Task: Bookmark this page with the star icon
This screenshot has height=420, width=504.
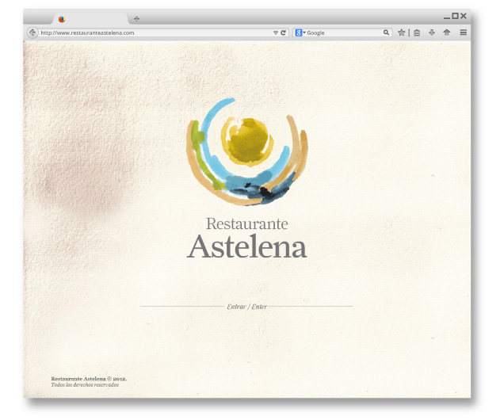Action: 401,32
